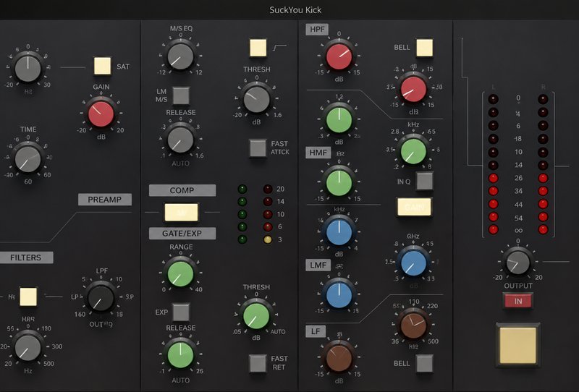Toggle the red IN button under OUTPUT
Viewport: 579px width, 392px height.
[518, 301]
